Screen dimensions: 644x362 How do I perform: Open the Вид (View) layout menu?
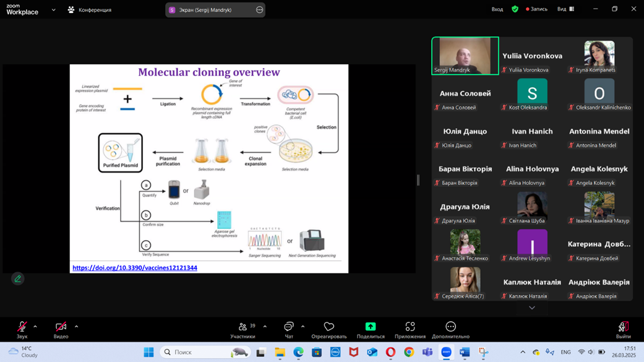565,9
